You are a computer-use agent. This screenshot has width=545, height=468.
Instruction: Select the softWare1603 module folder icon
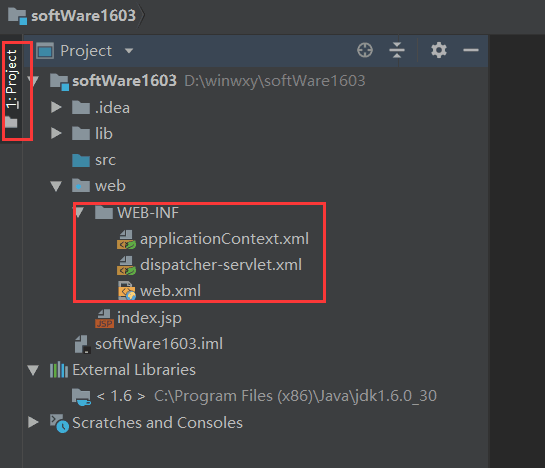[59, 82]
